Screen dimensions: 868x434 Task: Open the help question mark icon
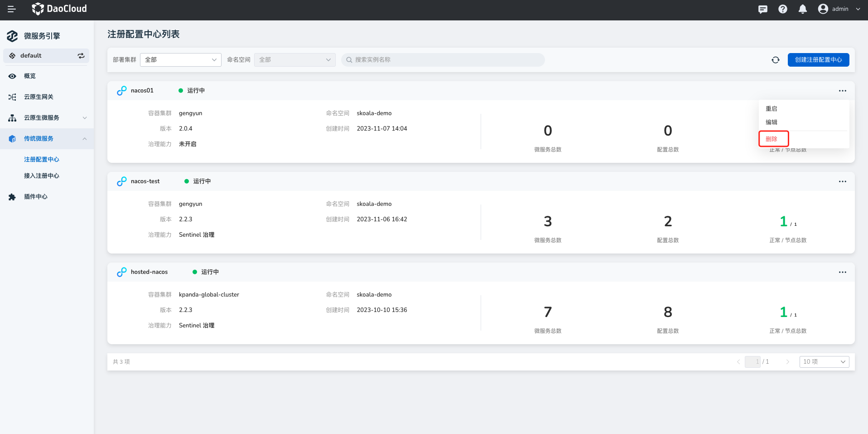[x=783, y=9]
